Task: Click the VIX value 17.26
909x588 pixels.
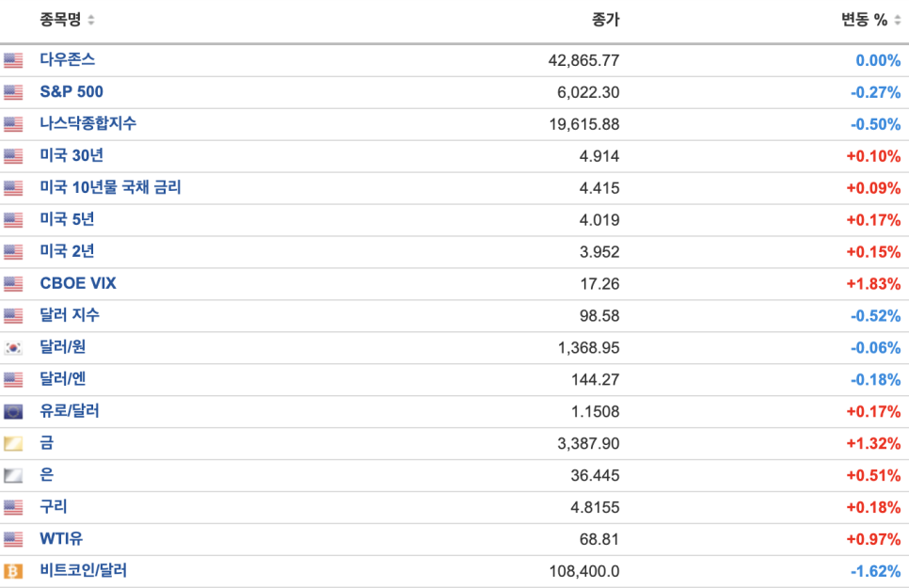Action: tap(600, 283)
